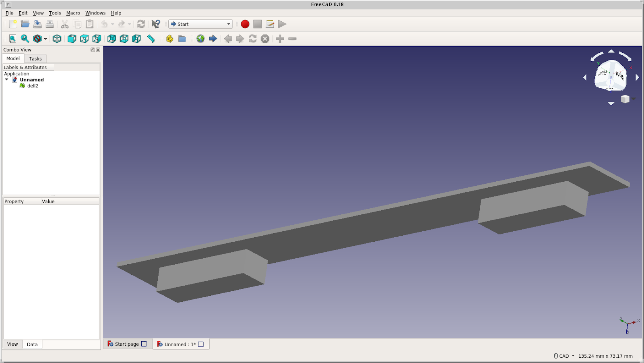Switch to isometric view using toolbar icon
This screenshot has width=644, height=363.
tap(57, 39)
